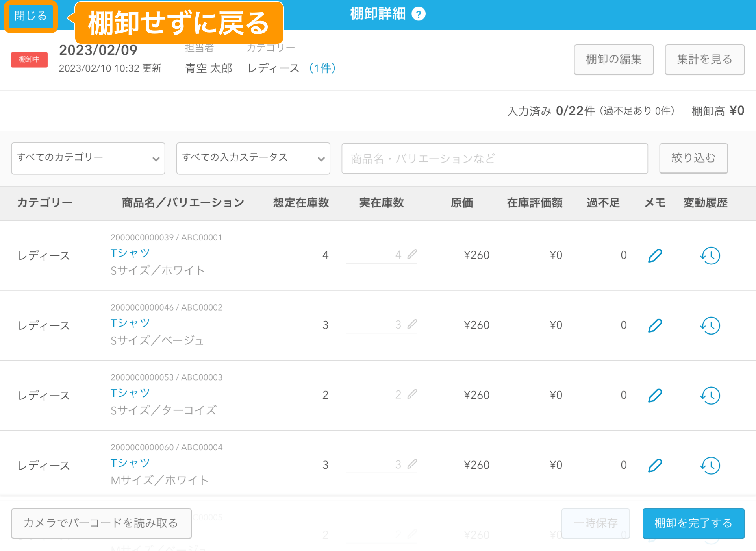Open memo pencil for Mサイズ／ホワイト row
The height and width of the screenshot is (551, 756).
pyautogui.click(x=655, y=465)
